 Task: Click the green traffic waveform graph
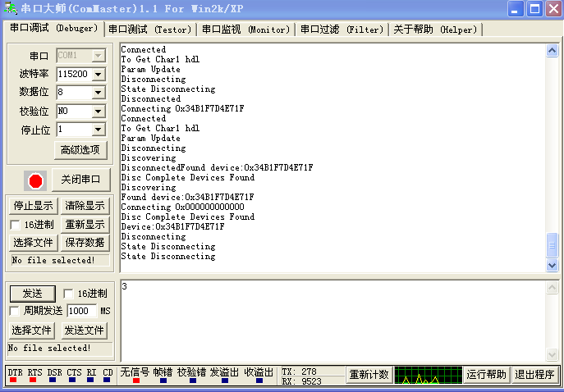pos(428,375)
